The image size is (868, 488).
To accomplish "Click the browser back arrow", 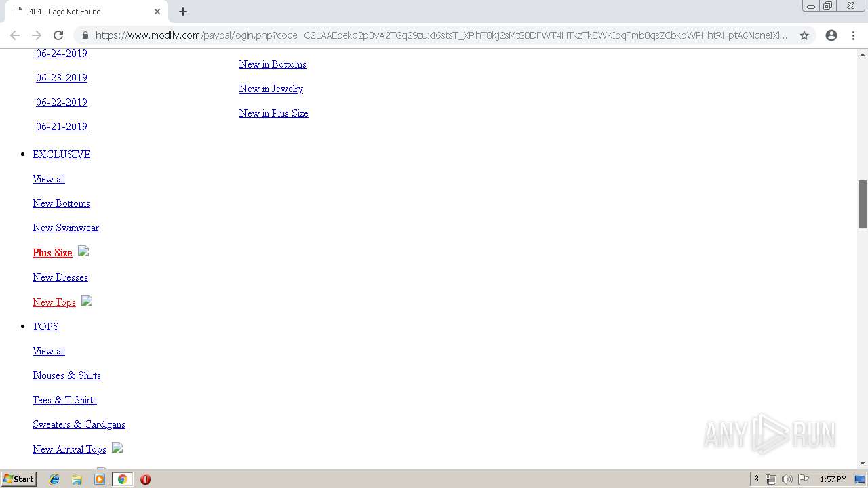I will pos(15,35).
